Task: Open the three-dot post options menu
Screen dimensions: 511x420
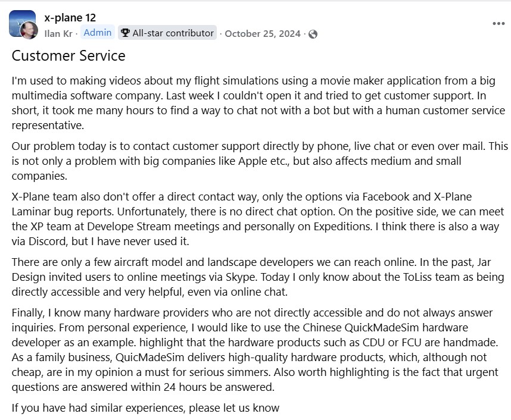Action: (498, 24)
